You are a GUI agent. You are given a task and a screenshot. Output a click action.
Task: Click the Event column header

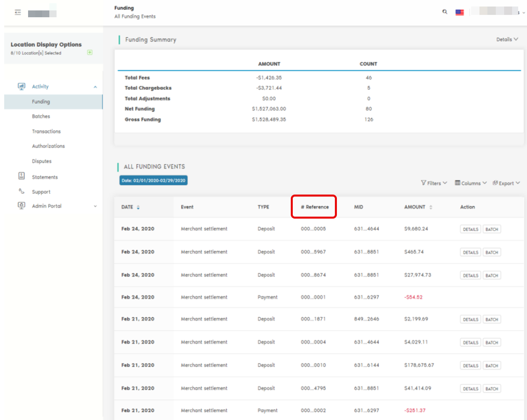pos(187,207)
